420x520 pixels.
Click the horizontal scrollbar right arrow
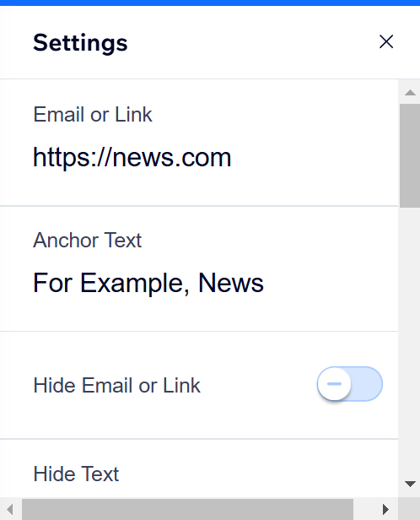click(385, 509)
